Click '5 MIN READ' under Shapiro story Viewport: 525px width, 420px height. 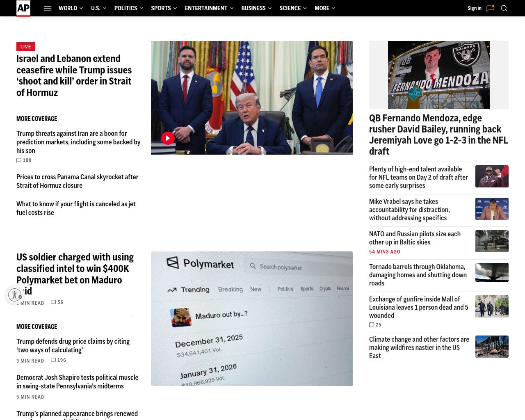pos(30,397)
